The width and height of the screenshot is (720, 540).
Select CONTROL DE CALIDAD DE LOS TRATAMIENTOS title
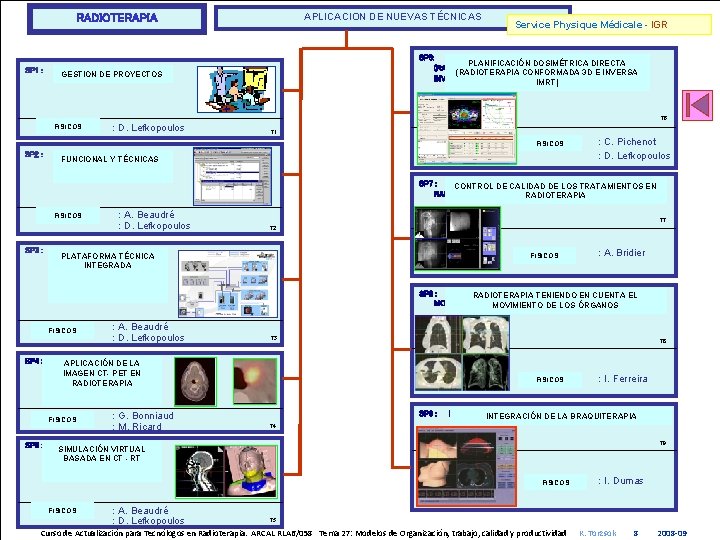click(x=556, y=190)
